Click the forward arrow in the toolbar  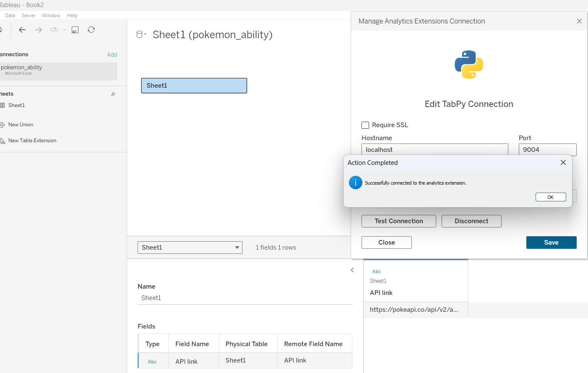tap(39, 30)
